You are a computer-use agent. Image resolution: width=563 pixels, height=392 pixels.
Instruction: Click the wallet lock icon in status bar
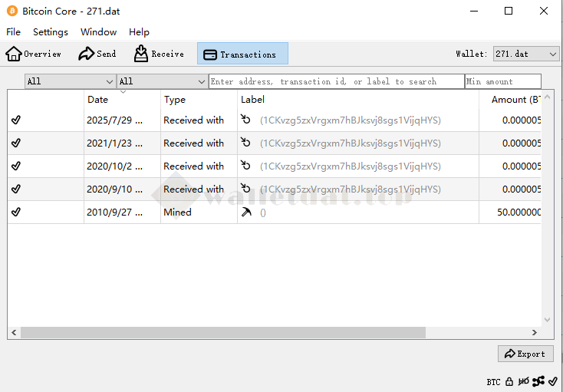[x=509, y=381]
